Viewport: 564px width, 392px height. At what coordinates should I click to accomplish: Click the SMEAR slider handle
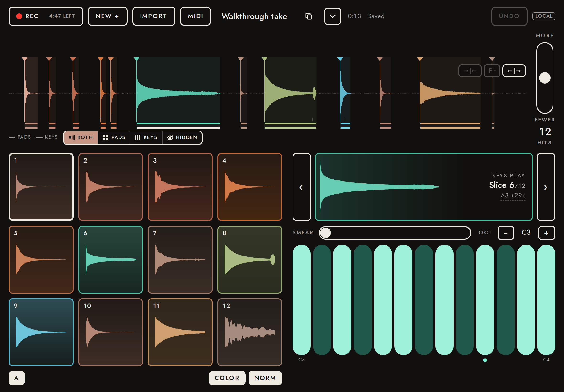click(x=325, y=233)
